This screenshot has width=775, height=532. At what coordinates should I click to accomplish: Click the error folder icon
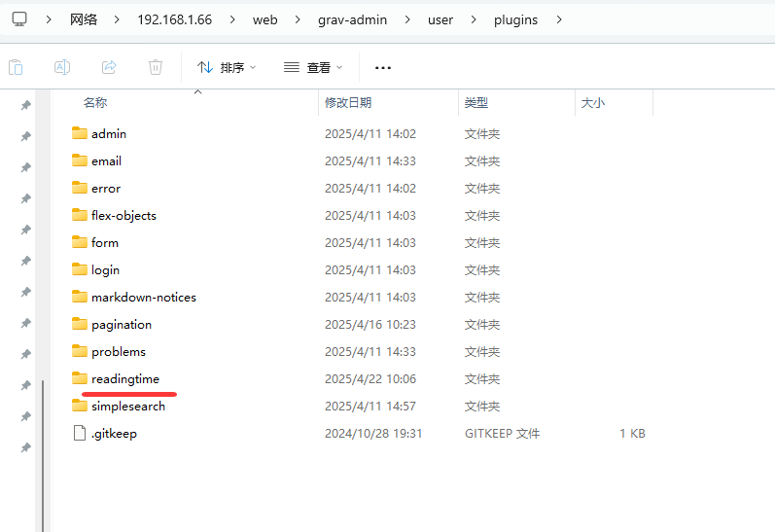point(80,188)
